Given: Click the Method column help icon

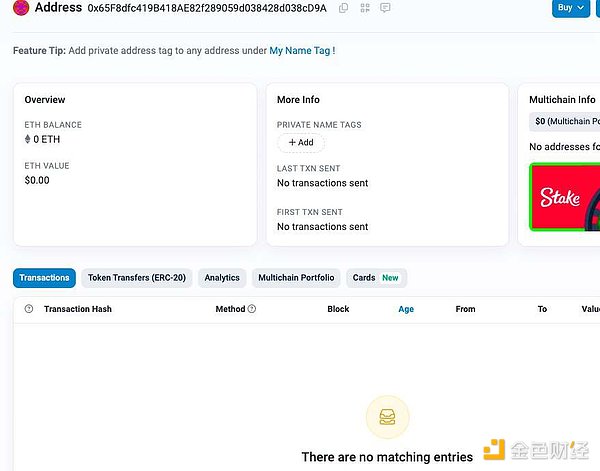Looking at the screenshot, I should pyautogui.click(x=252, y=309).
